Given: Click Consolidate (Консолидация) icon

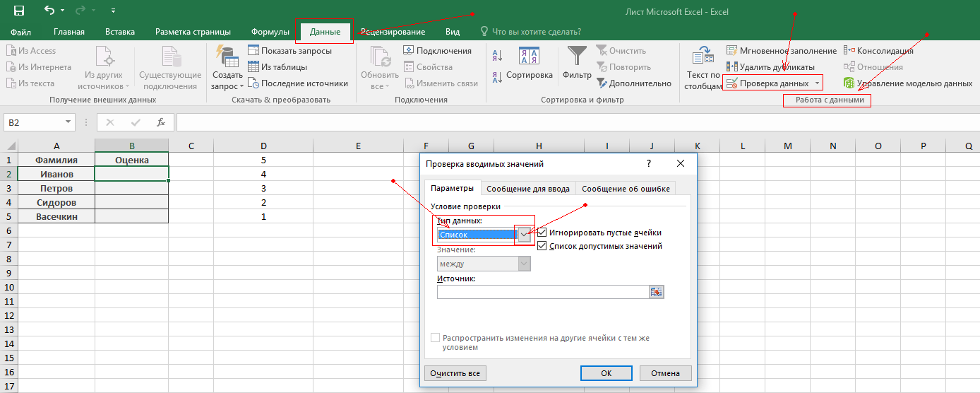Looking at the screenshot, I should point(878,51).
